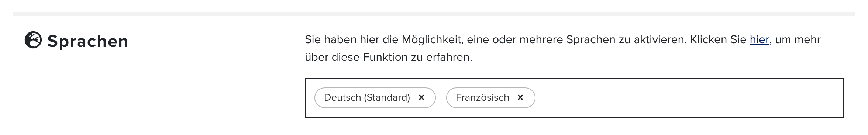This screenshot has width=868, height=135.
Task: Follow the underlined 'hier' hyperlink to learn more
Action: [759, 39]
